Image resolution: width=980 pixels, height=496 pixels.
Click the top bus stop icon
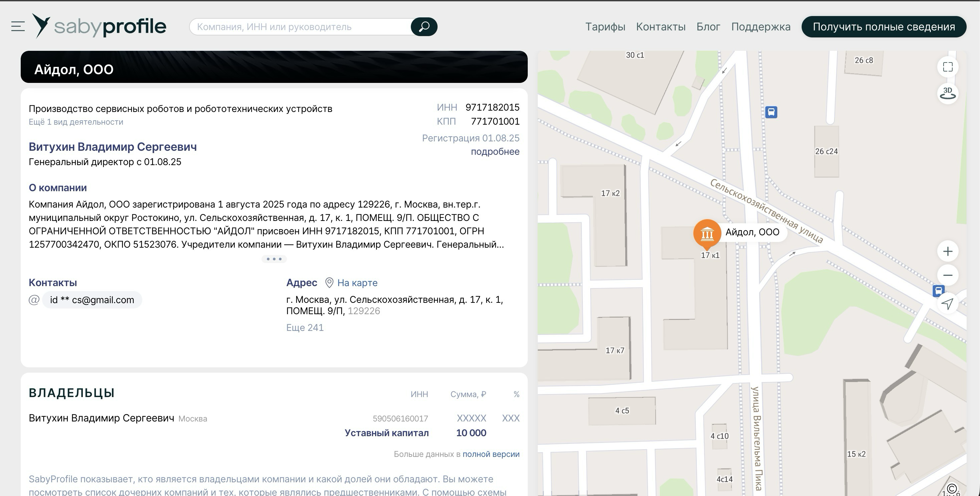(771, 112)
